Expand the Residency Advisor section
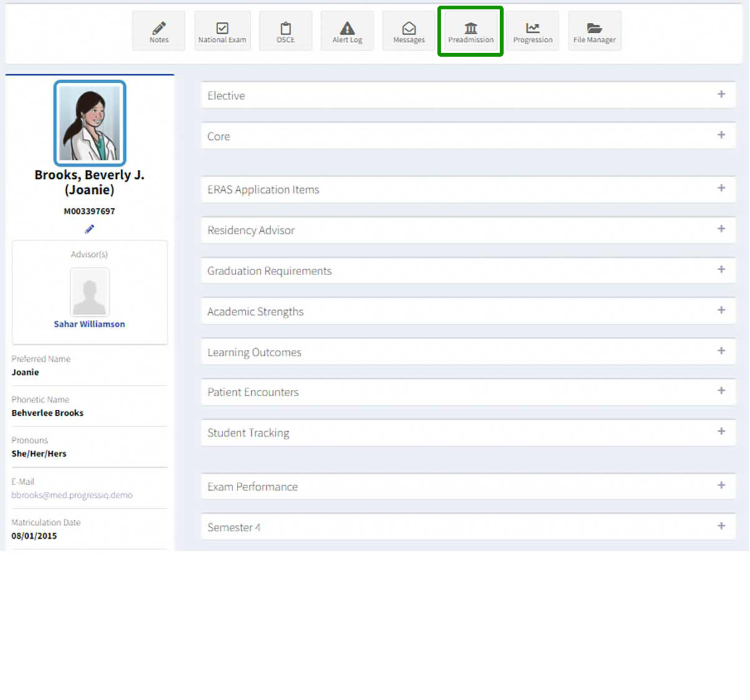Screen dimensions: 750x700 [721, 229]
